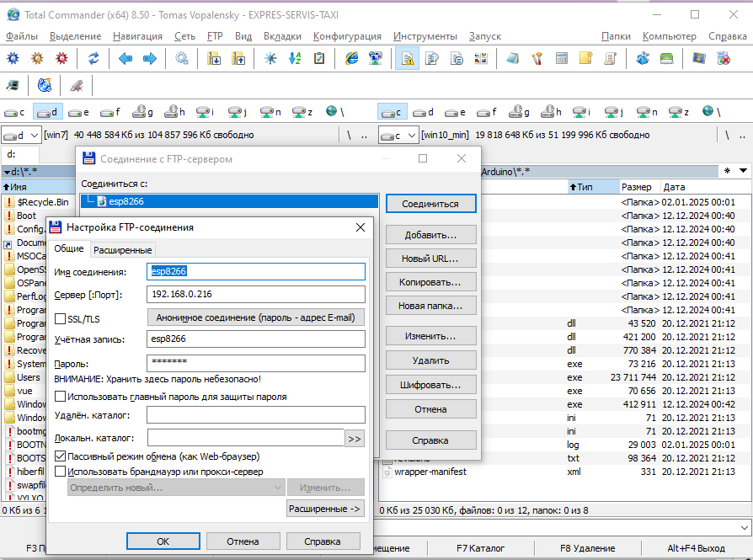Click the blue forward arrow toolbar icon
This screenshot has height=560, width=753.
[150, 58]
